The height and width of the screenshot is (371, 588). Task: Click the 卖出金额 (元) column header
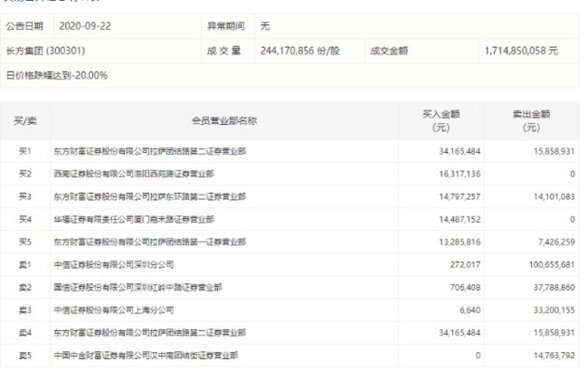tap(531, 120)
